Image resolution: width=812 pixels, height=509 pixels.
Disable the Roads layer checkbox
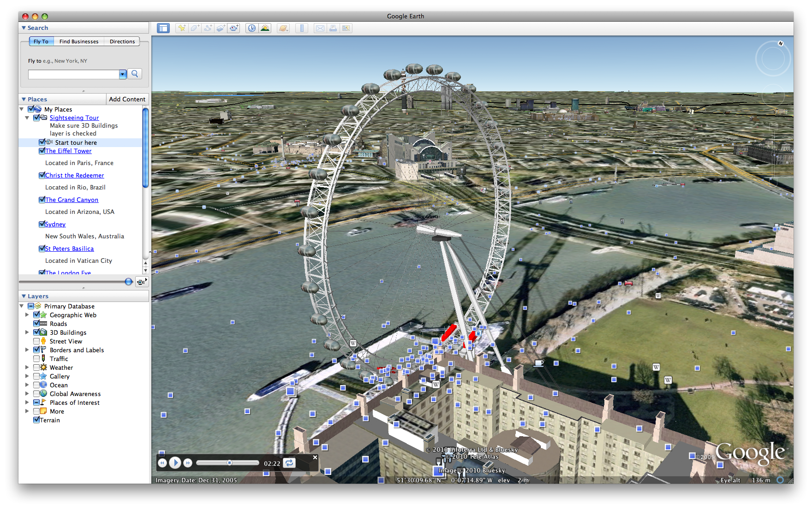[x=36, y=324]
